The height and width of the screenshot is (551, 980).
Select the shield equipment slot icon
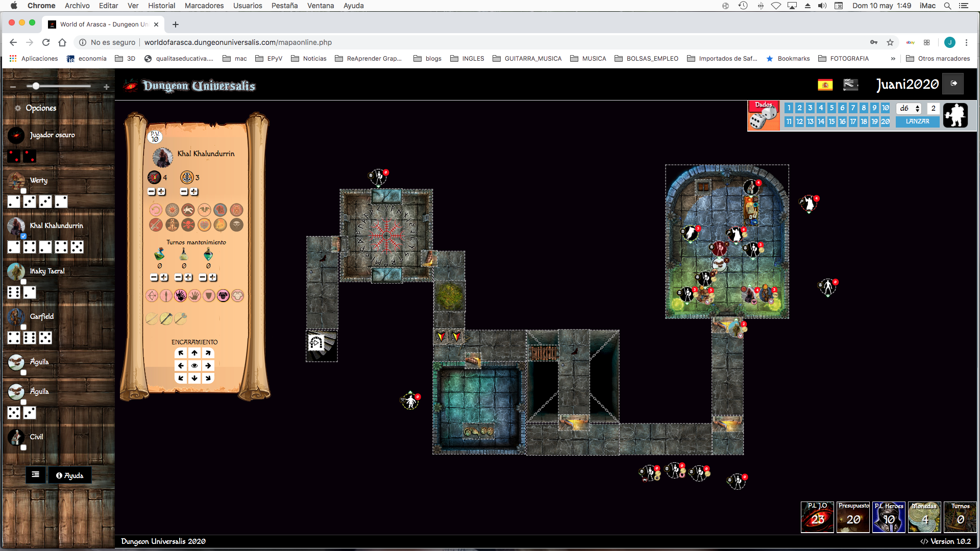(x=209, y=295)
